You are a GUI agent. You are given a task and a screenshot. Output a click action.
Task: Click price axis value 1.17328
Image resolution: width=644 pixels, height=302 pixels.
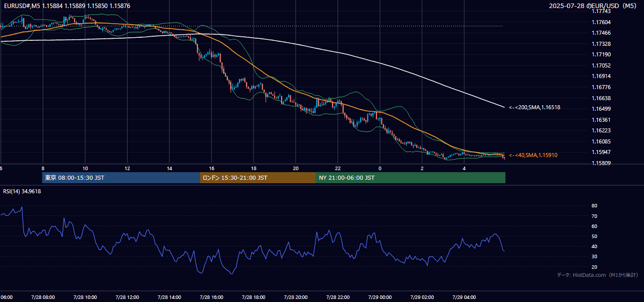[601, 44]
